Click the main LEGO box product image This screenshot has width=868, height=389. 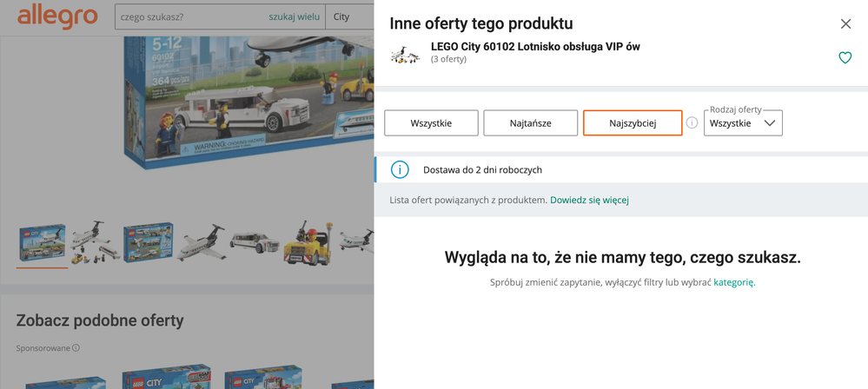click(249, 102)
